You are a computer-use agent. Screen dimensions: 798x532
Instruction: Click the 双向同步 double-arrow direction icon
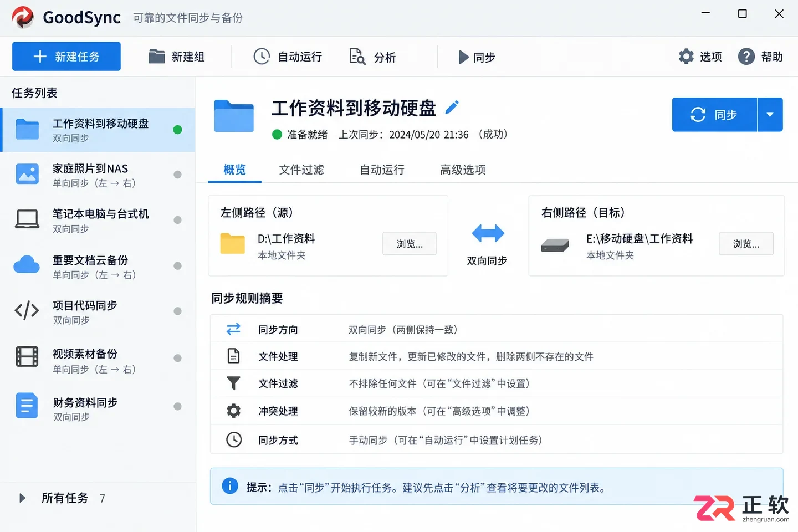pos(488,233)
